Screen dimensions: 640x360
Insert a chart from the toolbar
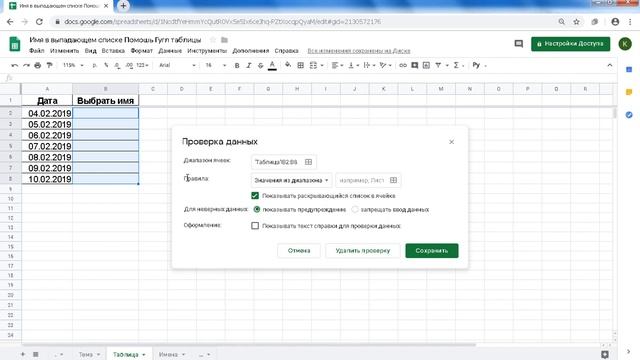click(x=426, y=65)
